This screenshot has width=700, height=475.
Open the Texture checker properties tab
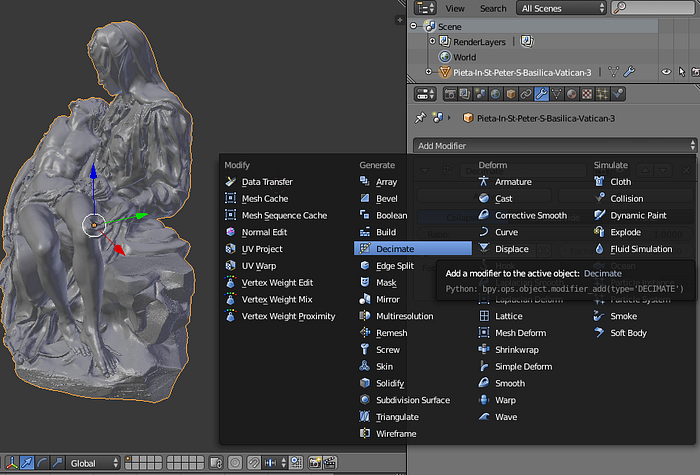tap(587, 94)
